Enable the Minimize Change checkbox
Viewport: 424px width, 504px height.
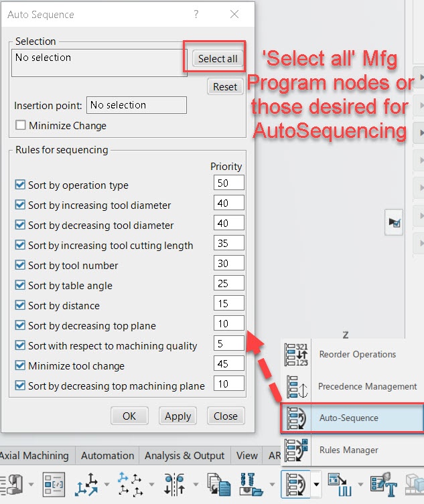pos(20,124)
